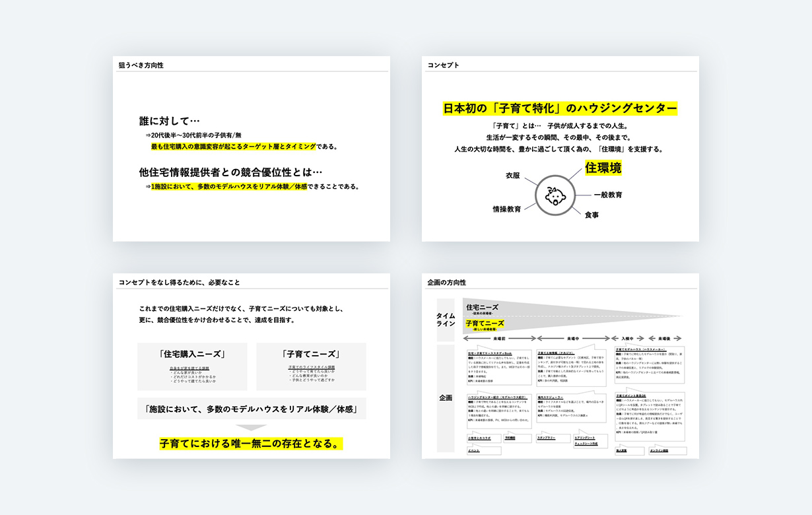Click the 企画 row label in sidebar

pos(446,398)
